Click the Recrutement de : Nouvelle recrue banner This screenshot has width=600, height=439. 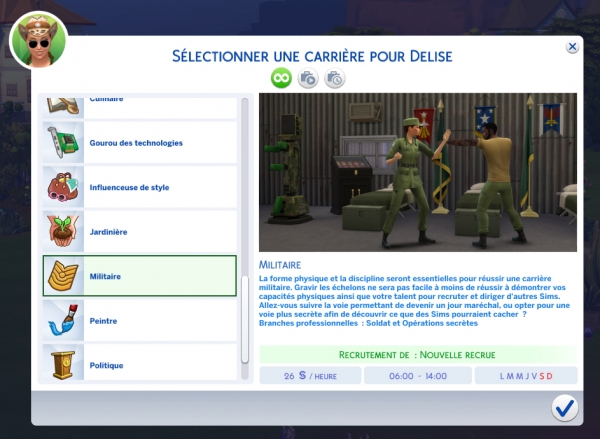pos(418,355)
